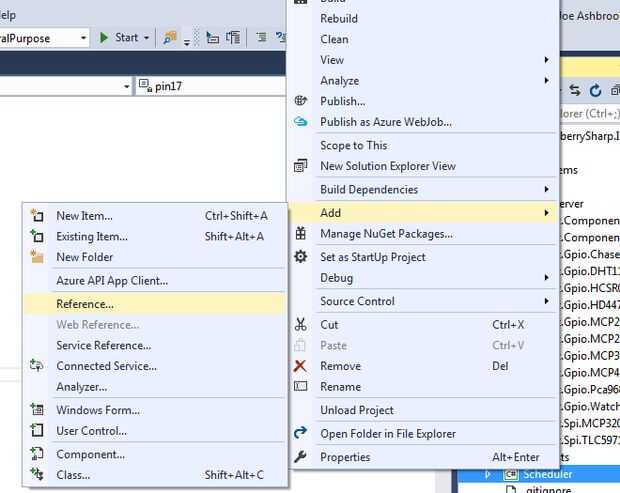The width and height of the screenshot is (620, 493).
Task: Choose Rebuild from the context menu
Action: coord(338,18)
